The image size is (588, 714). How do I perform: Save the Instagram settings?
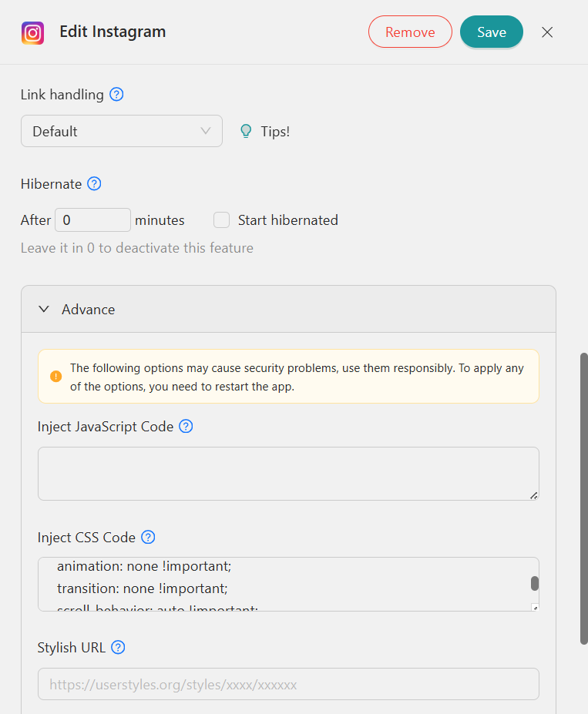tap(491, 32)
